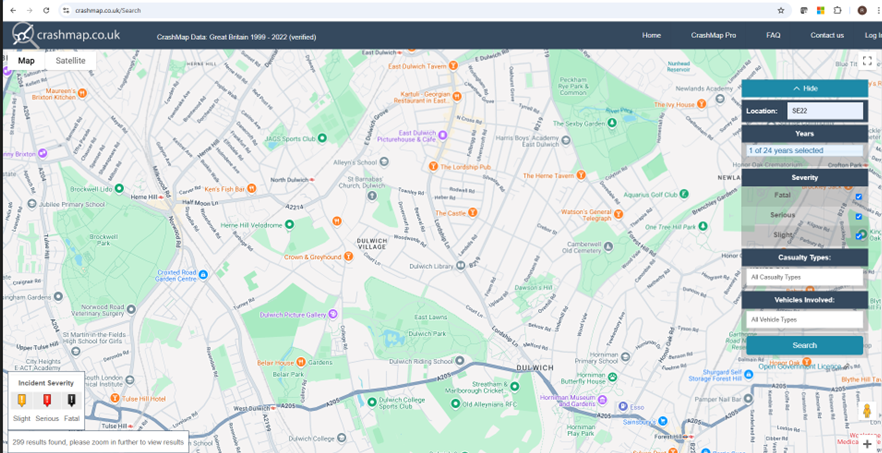Image resolution: width=882 pixels, height=453 pixels.
Task: Bookmark this page with the star icon
Action: [781, 10]
